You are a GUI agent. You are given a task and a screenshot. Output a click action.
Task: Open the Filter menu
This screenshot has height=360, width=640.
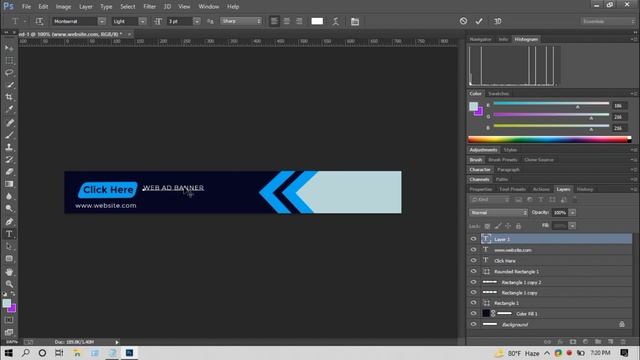[149, 7]
